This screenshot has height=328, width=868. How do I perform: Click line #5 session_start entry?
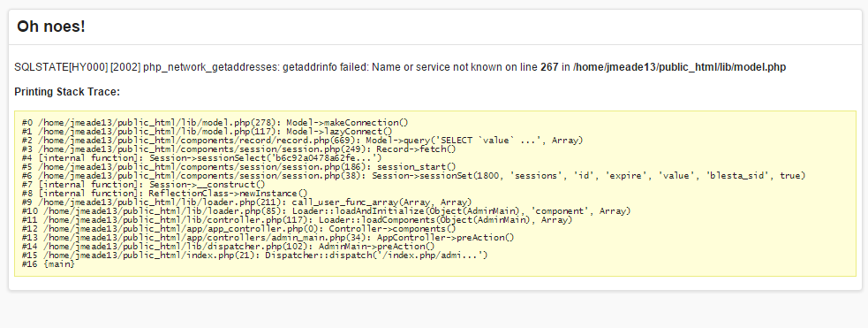239,167
